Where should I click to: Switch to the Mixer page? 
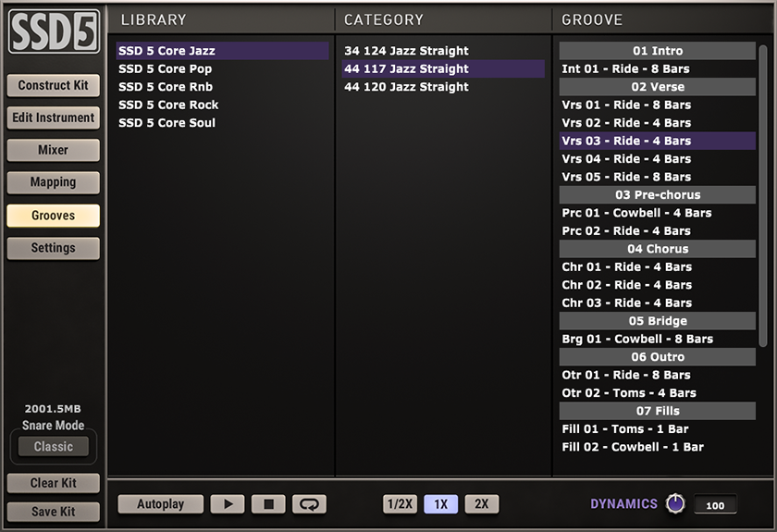click(54, 150)
